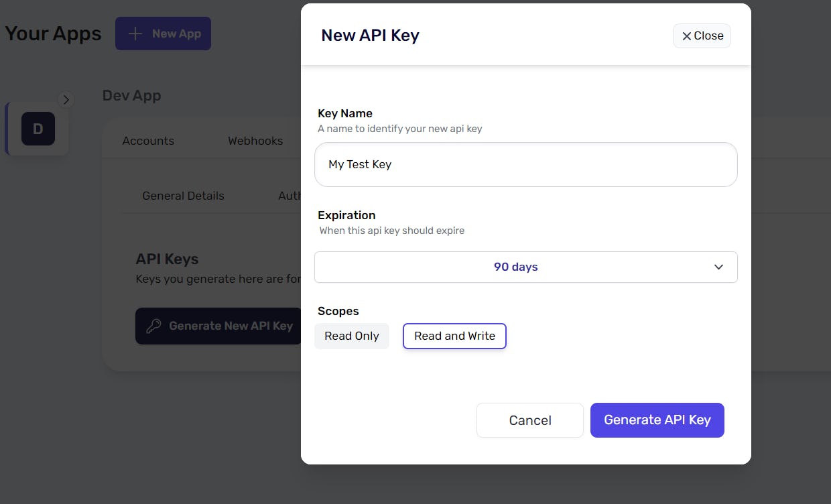Click the Key Name text field
The width and height of the screenshot is (831, 504).
(x=525, y=164)
